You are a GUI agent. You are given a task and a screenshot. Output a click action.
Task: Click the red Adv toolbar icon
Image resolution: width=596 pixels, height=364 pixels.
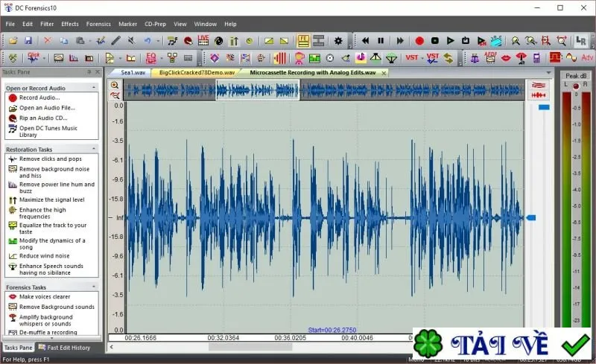(x=587, y=58)
